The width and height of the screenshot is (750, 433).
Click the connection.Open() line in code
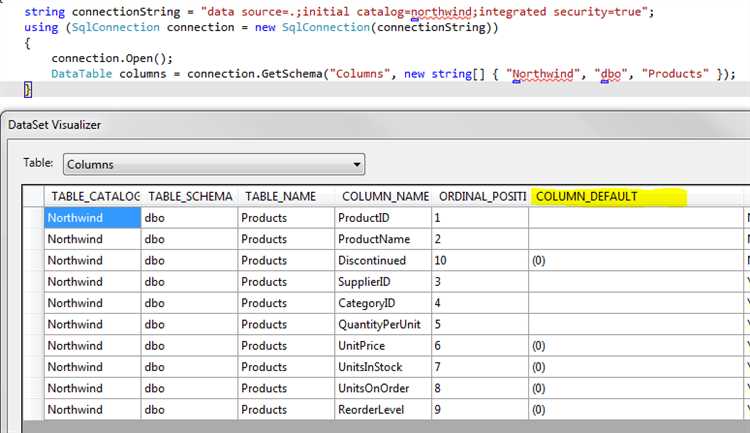(x=112, y=58)
